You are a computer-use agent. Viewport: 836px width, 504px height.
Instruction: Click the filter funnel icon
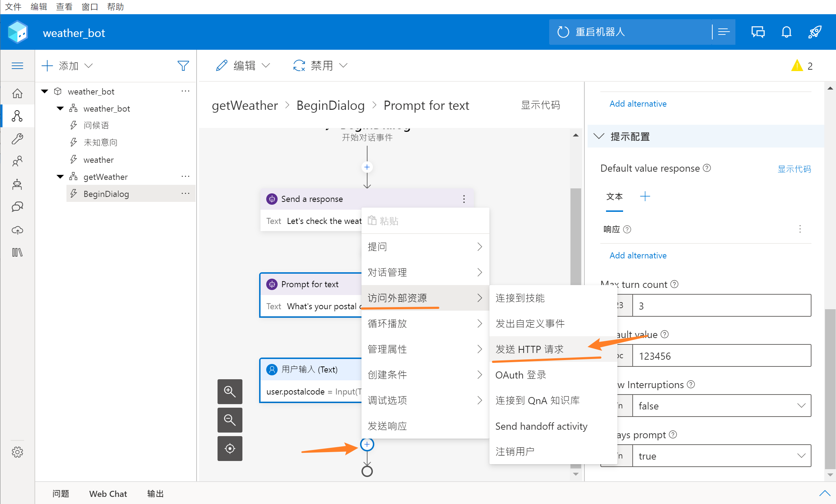coord(183,66)
